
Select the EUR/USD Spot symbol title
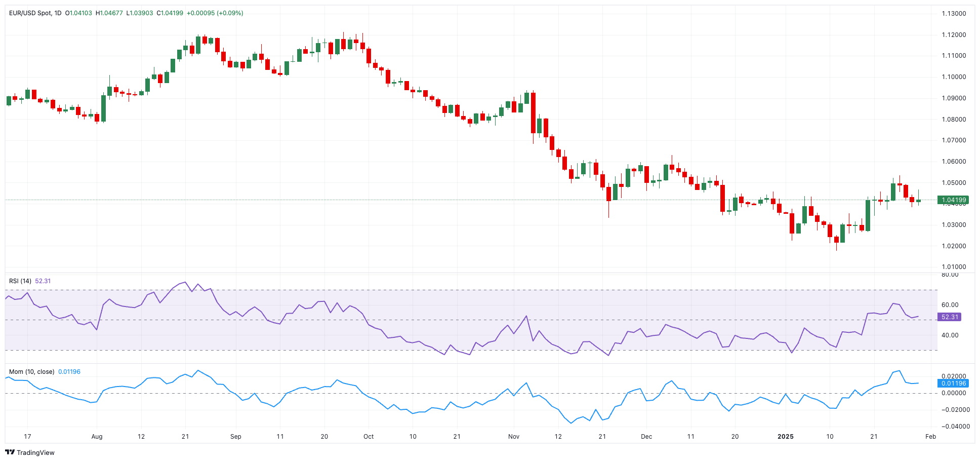pos(30,13)
